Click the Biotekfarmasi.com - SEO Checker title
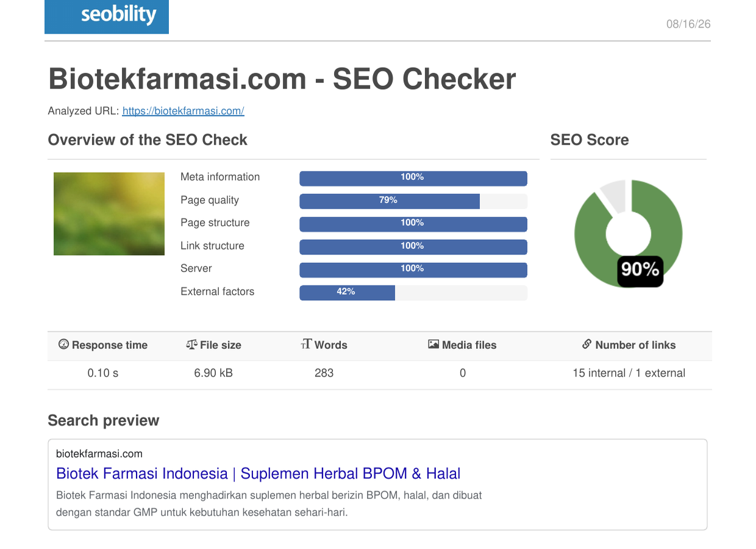This screenshot has width=756, height=549. coord(282,79)
